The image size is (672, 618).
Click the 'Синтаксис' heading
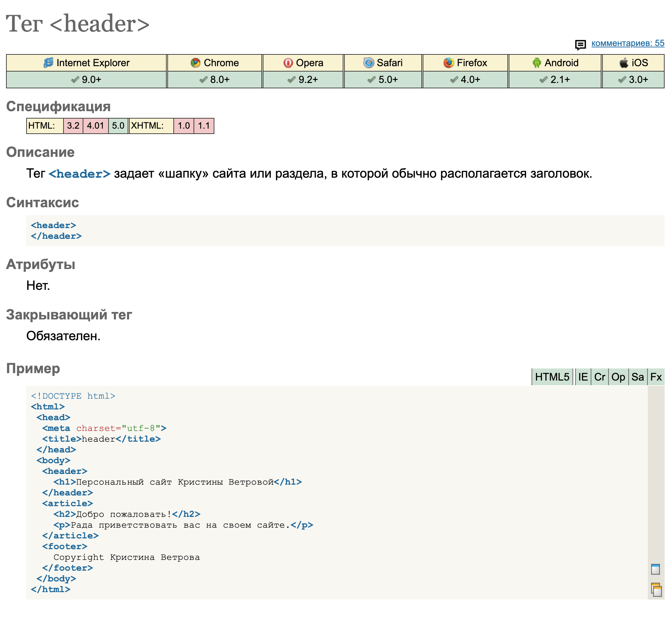point(42,203)
